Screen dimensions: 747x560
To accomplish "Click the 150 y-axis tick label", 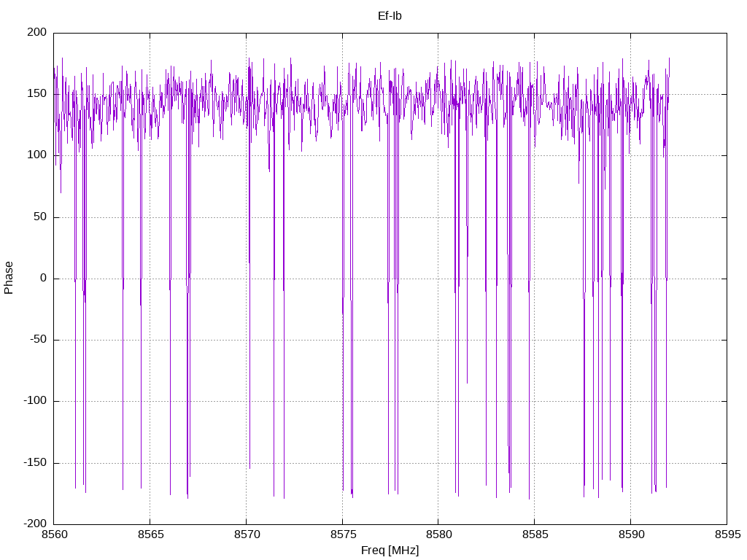I will pyautogui.click(x=37, y=94).
